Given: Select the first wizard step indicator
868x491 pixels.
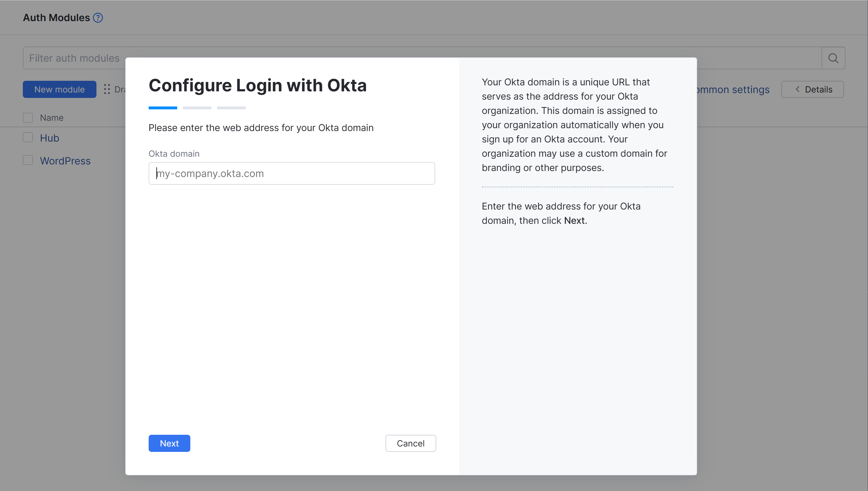Looking at the screenshot, I should (x=163, y=108).
